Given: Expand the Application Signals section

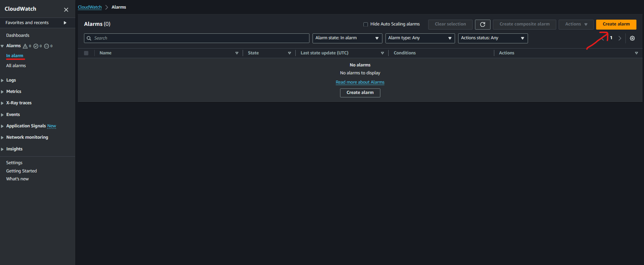Looking at the screenshot, I should click(x=2, y=126).
